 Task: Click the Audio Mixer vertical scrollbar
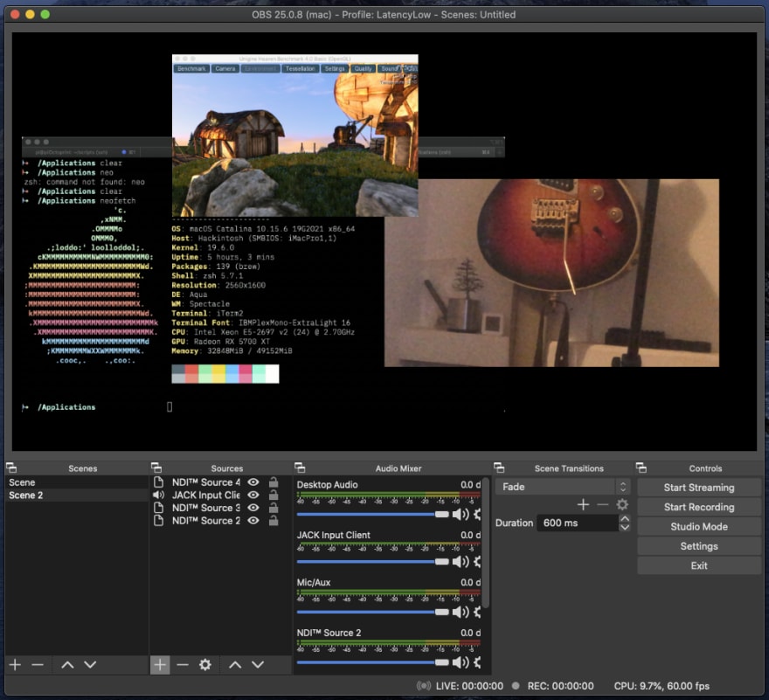click(486, 543)
